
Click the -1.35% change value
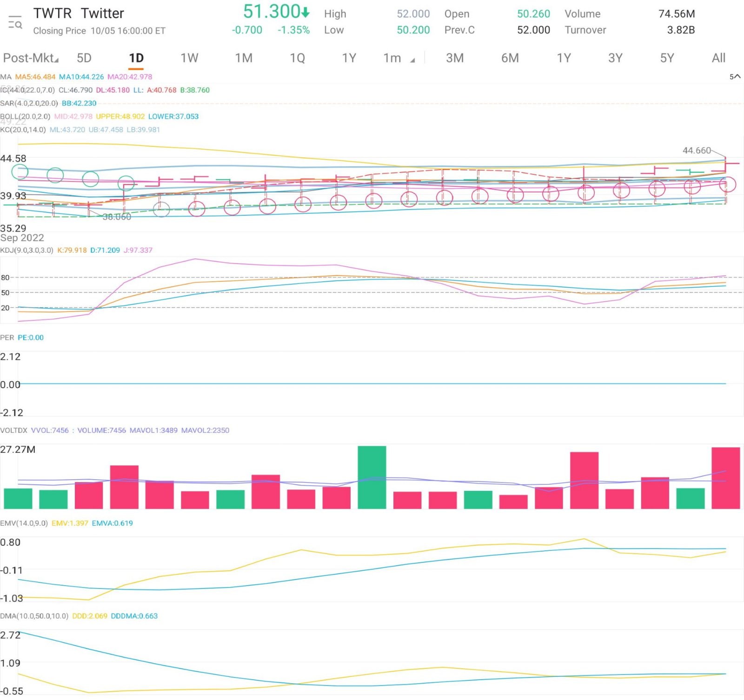pos(293,30)
